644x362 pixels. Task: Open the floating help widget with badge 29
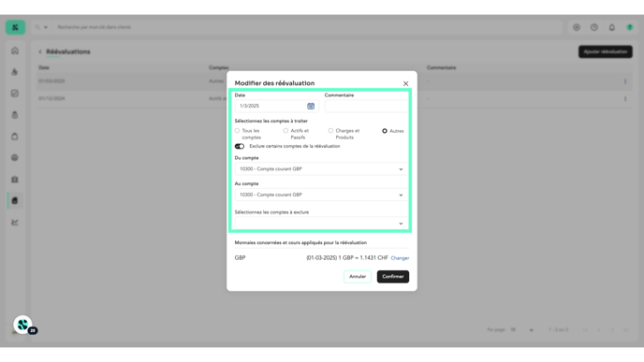pos(23,325)
